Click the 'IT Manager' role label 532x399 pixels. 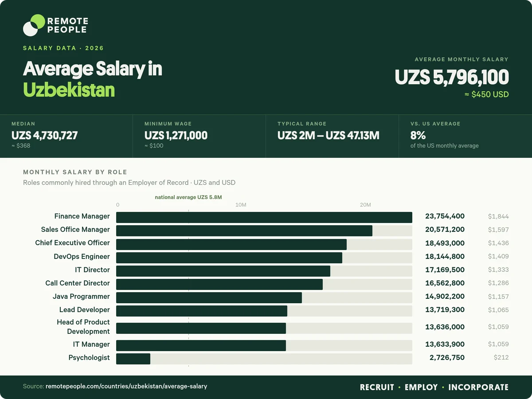[x=91, y=344]
